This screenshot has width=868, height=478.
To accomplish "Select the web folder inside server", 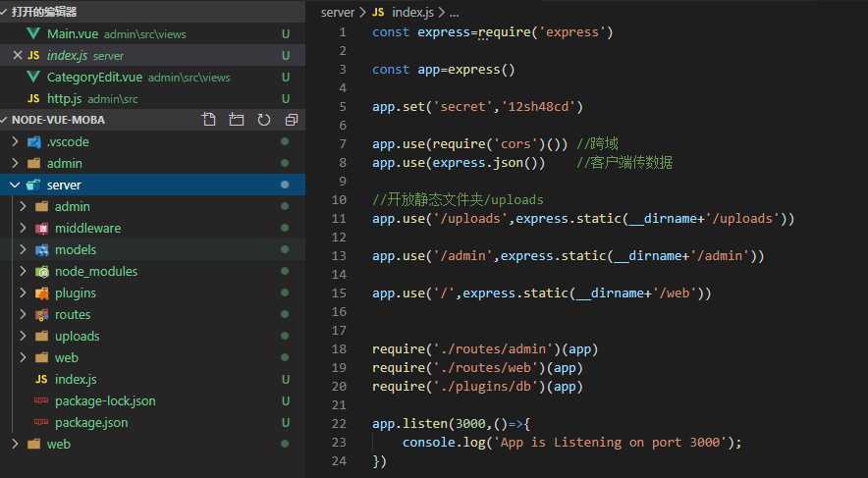I will pos(67,357).
